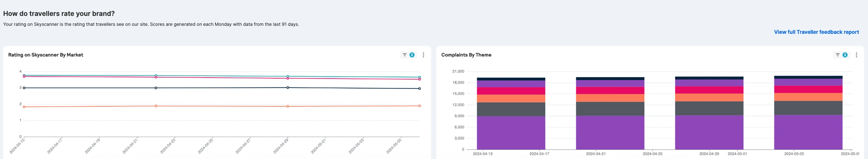Open filters on Rating on Skyscanner By Market chart
The height and width of the screenshot is (159, 868).
pyautogui.click(x=404, y=55)
